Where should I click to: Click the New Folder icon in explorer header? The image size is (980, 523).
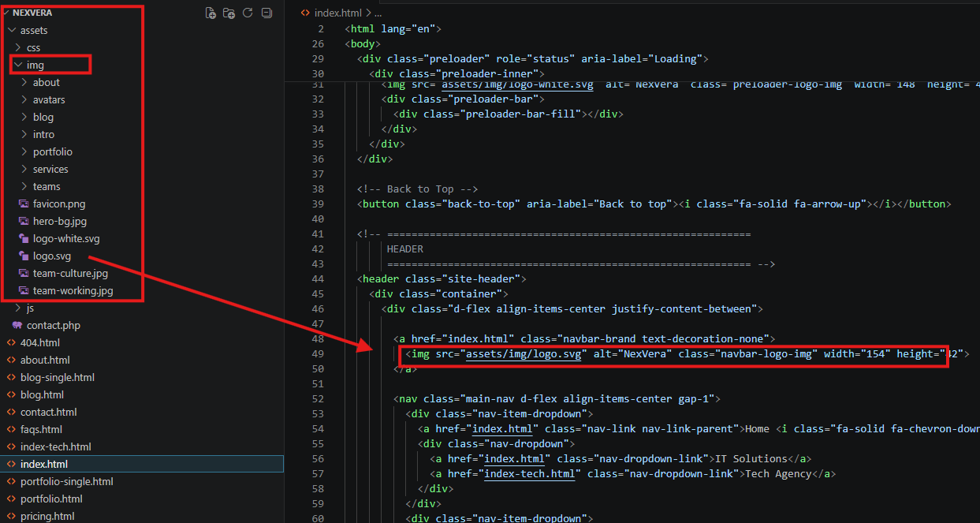point(229,13)
